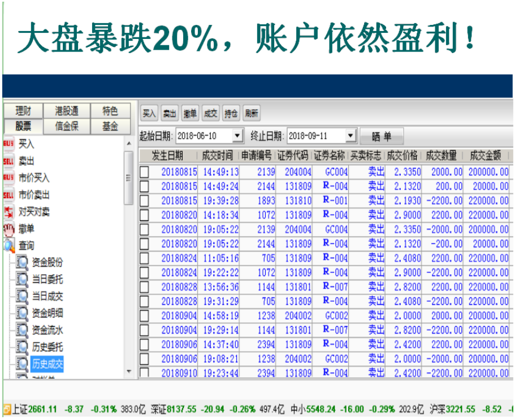
Task: Open the 起始日期 date dropdown
Action: [237, 136]
